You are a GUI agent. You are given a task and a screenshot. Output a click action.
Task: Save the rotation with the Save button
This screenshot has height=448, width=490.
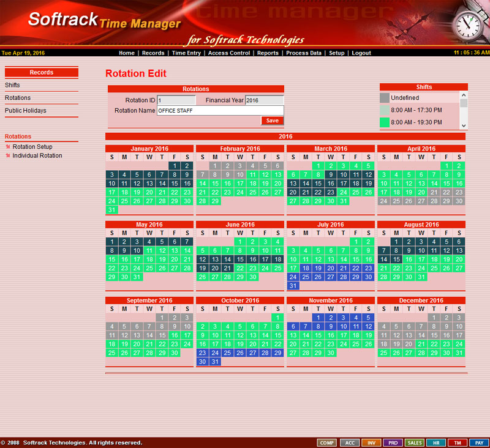coord(272,121)
